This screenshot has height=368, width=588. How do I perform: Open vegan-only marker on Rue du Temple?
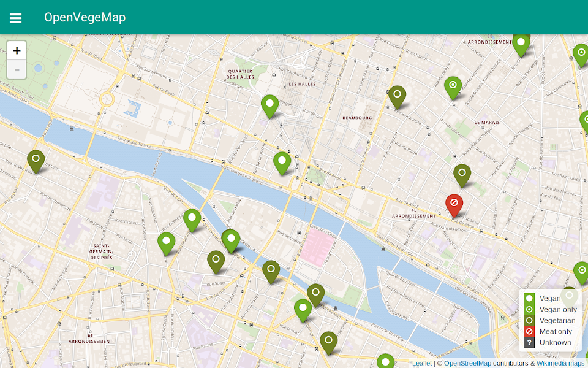(x=453, y=86)
